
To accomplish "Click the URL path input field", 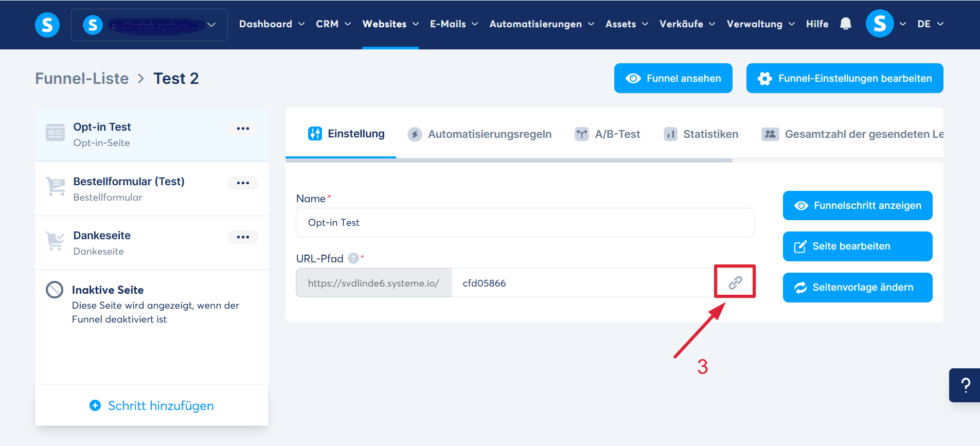I will click(582, 283).
